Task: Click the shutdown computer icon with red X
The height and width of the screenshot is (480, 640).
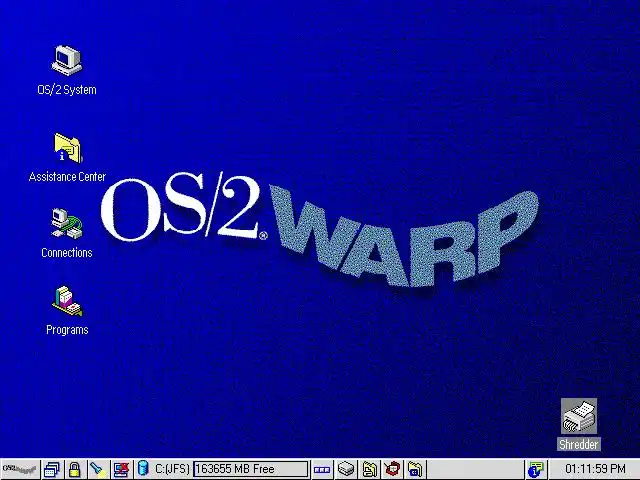Action: click(121, 469)
